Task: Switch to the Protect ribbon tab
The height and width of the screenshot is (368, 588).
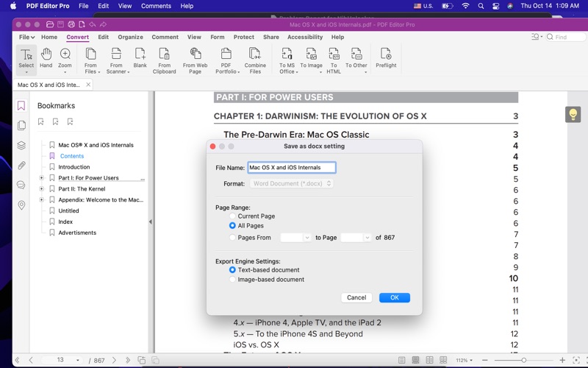Action: point(244,37)
